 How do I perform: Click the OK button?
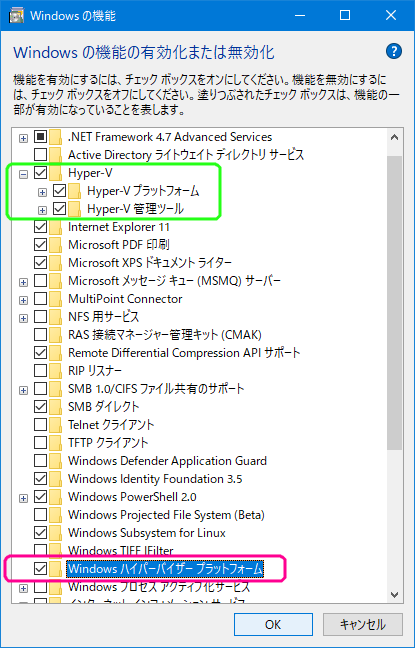pyautogui.click(x=273, y=624)
